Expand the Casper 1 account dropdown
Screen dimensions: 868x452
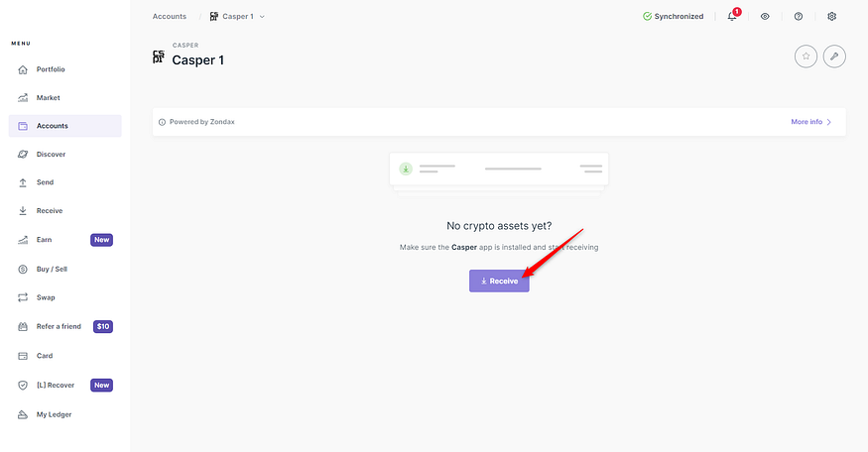[237, 17]
